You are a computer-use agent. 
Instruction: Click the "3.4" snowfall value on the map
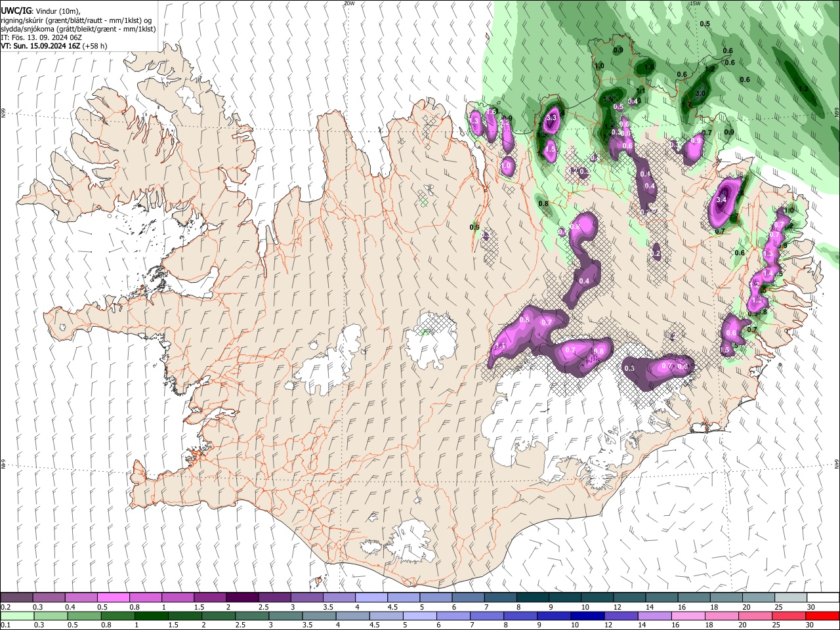(722, 200)
